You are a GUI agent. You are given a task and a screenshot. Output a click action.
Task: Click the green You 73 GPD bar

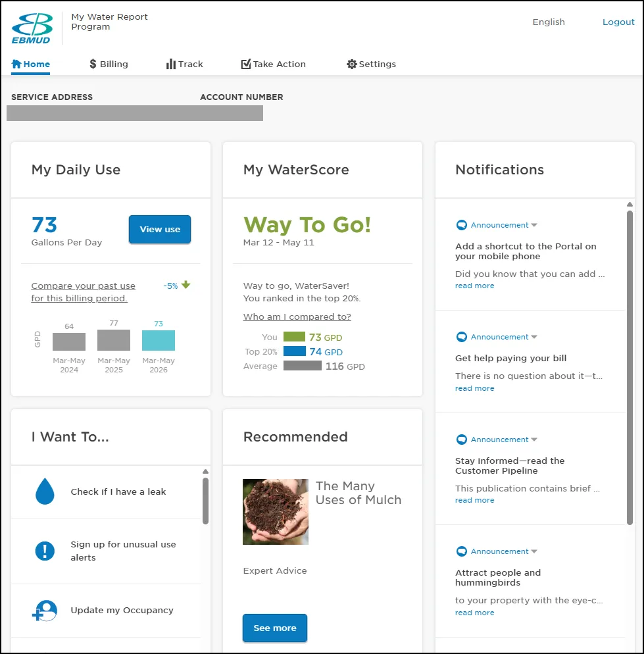tap(294, 337)
